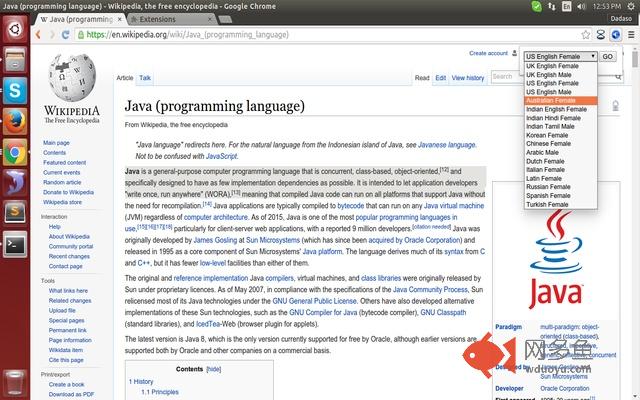The width and height of the screenshot is (640, 400).
Task: Click the browser forward arrow
Action: click(x=52, y=35)
